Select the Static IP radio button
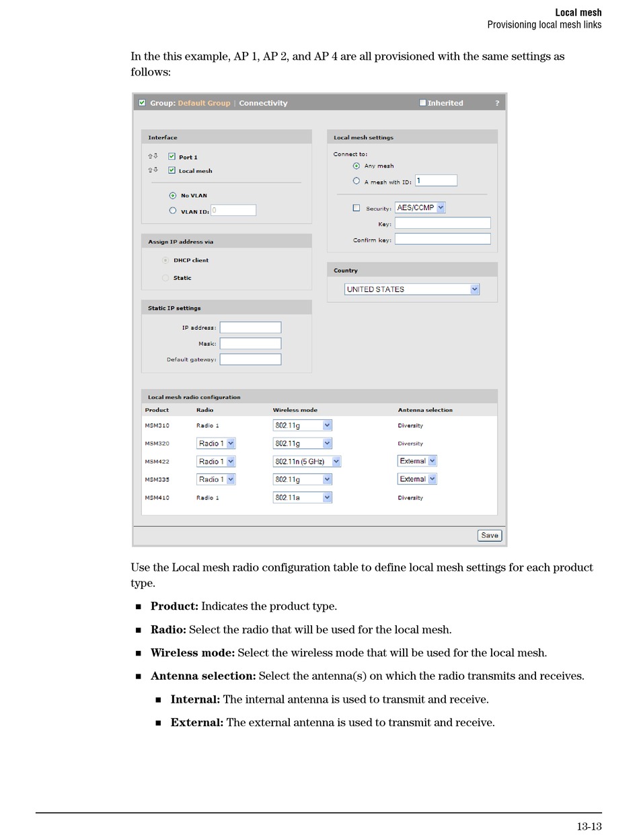 (x=165, y=277)
